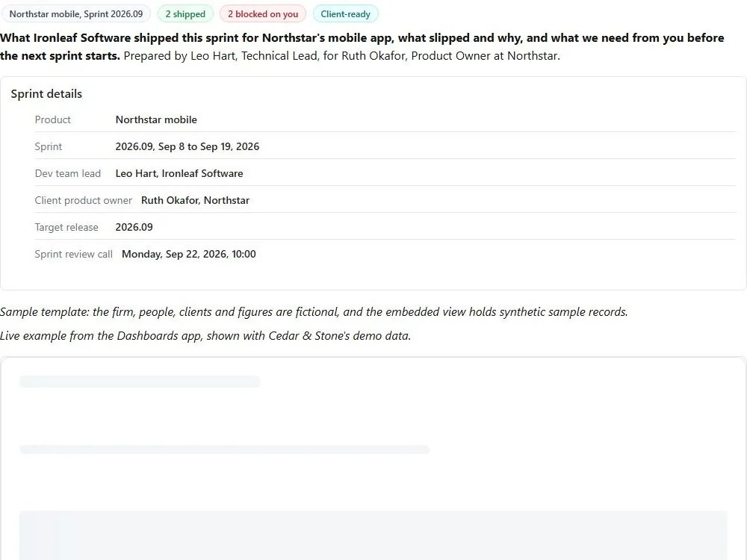Select 'Leo Hart, Ironleaf Software' value
The width and height of the screenshot is (747, 560).
point(179,173)
